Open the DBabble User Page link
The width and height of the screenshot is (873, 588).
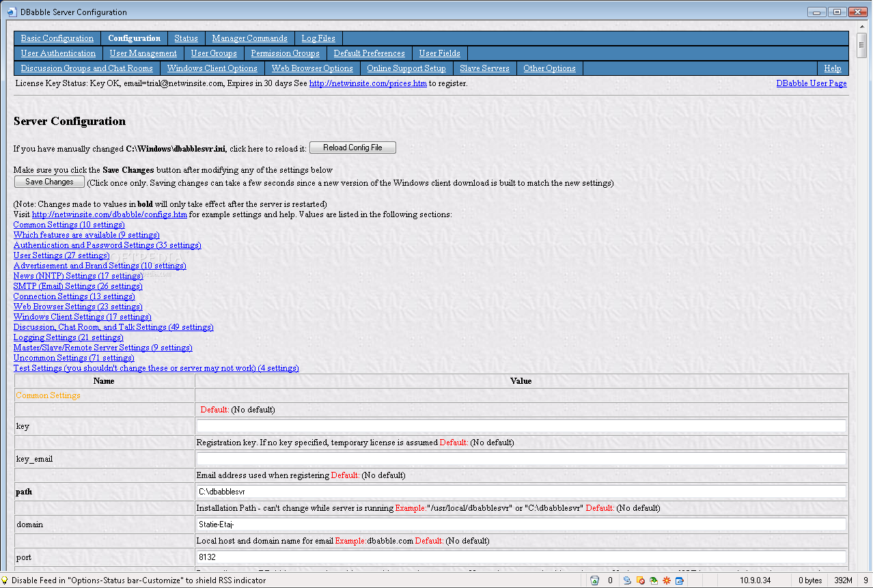(x=812, y=83)
